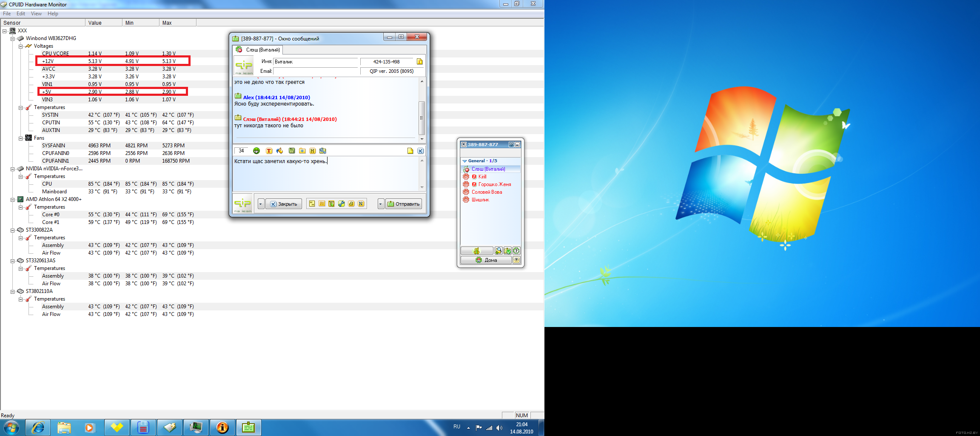Click the chat history scrollbar thumb
Viewport: 980px width, 436px height.
[x=422, y=118]
